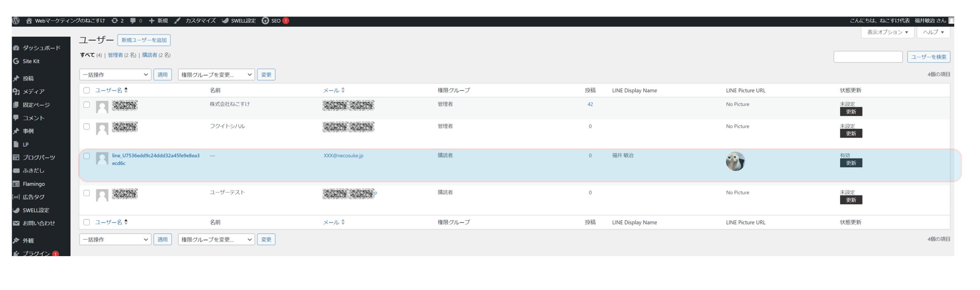Click 更新 button for 福井 敏治 row
Screen dimensions: 980x290
[x=851, y=163]
